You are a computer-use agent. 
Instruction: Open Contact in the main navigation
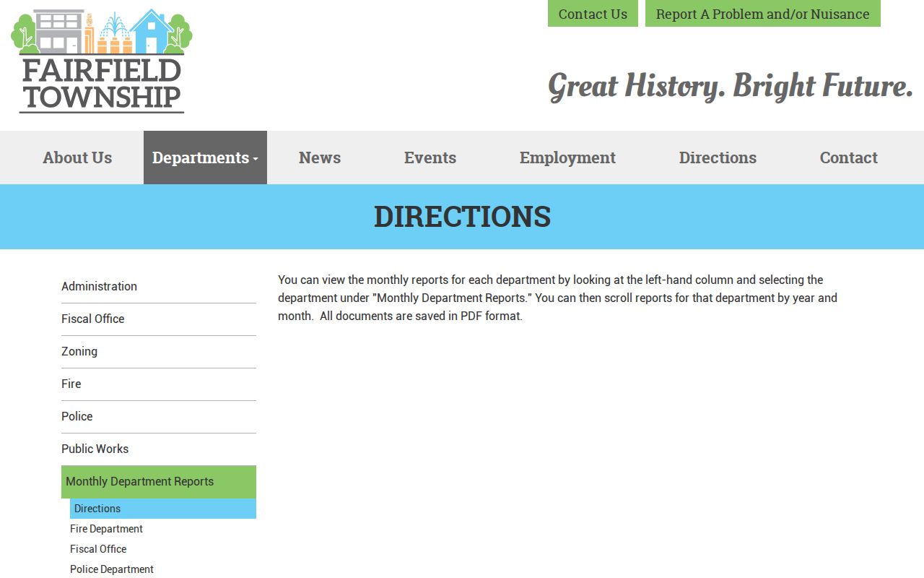848,158
